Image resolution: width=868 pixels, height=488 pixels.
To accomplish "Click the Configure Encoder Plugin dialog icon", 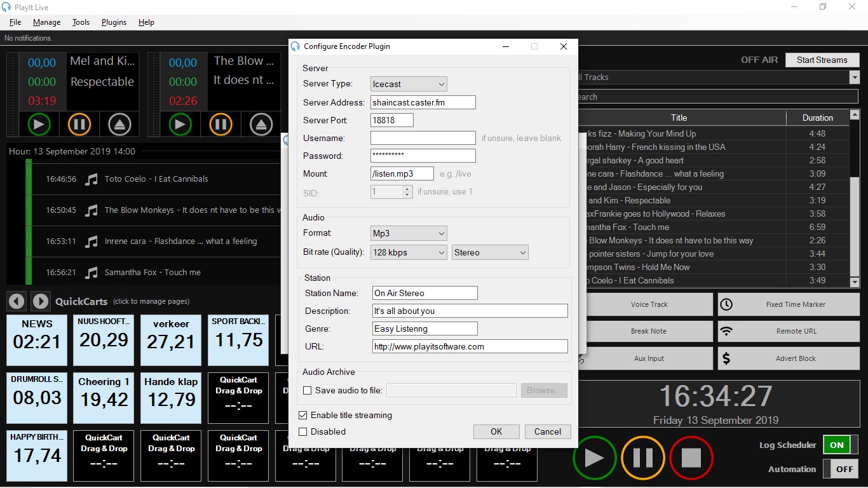I will 295,46.
